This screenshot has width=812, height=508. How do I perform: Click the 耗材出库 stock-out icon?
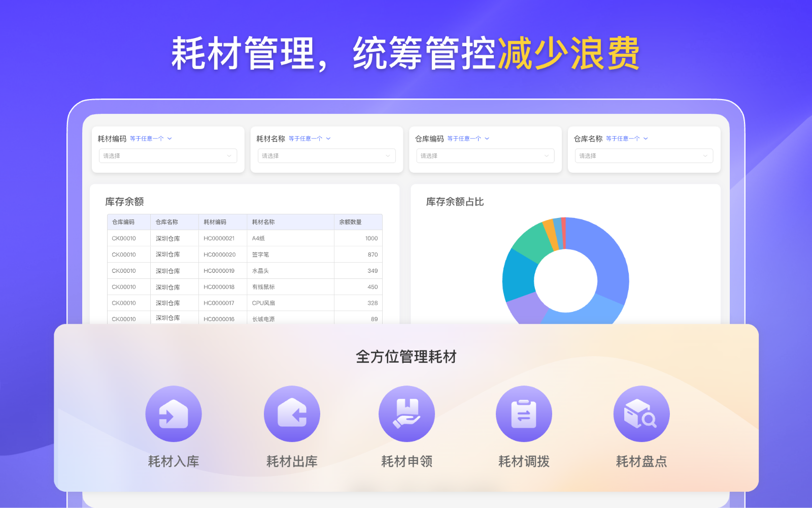pyautogui.click(x=292, y=414)
